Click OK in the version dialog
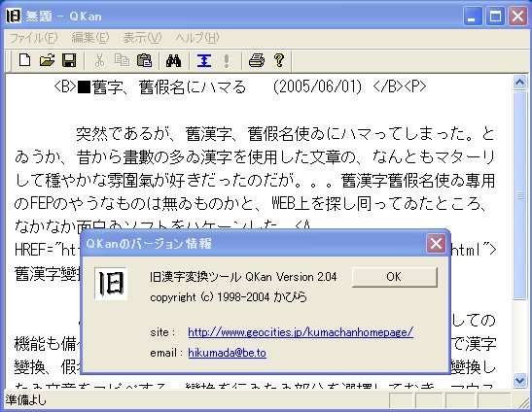Image resolution: width=532 pixels, height=412 pixels. [395, 277]
